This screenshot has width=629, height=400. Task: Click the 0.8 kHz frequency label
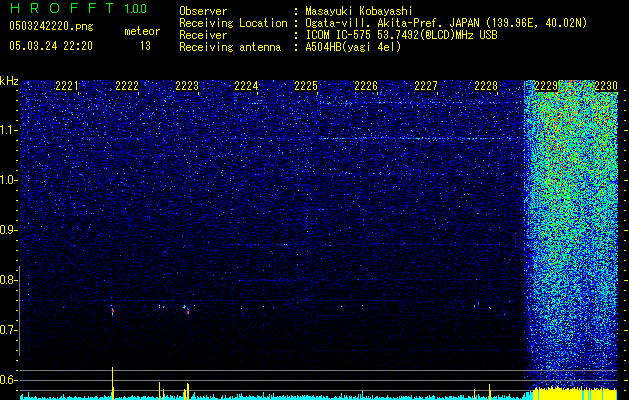tap(8, 280)
